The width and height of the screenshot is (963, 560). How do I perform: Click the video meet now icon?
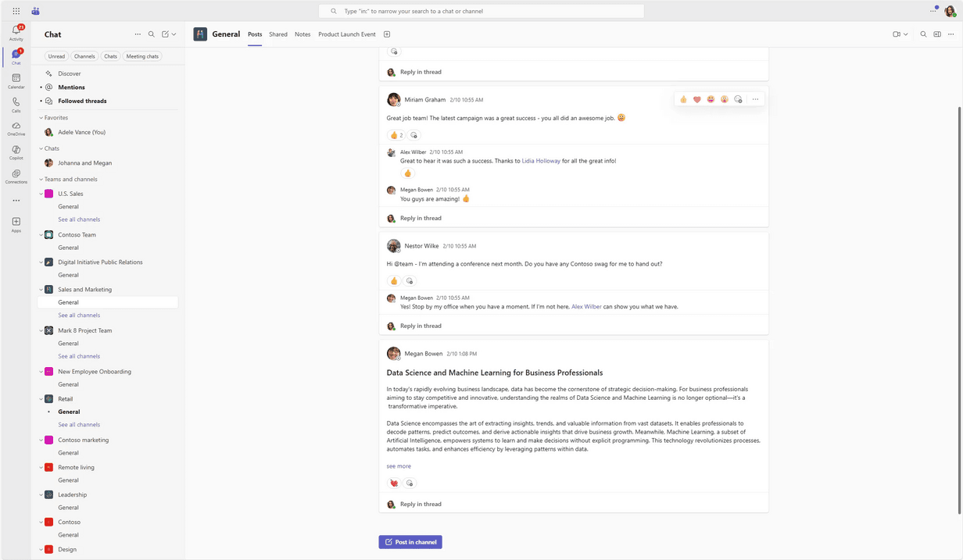click(897, 34)
